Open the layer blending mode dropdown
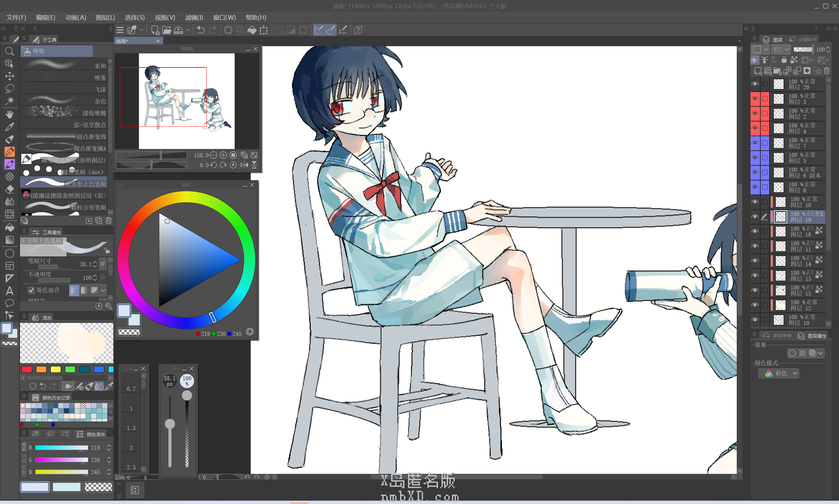This screenshot has width=839, height=504. coord(781,49)
